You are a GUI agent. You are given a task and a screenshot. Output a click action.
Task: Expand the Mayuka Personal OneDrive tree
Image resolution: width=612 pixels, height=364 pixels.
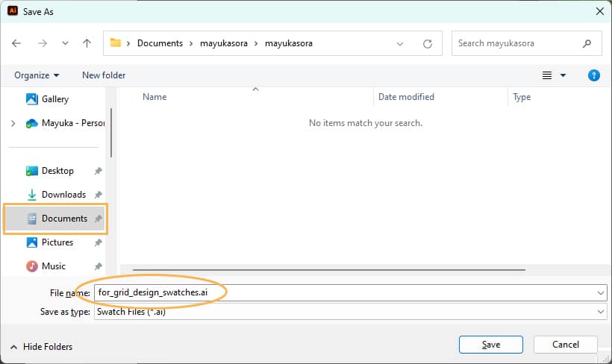13,123
